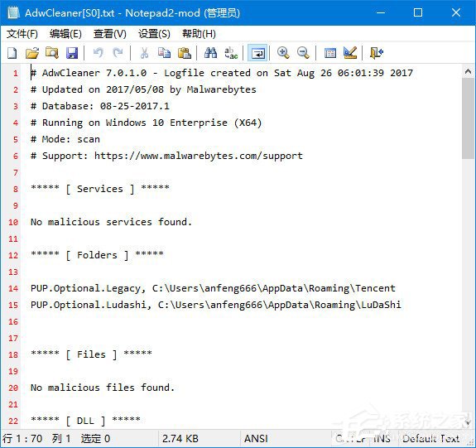Image resolution: width=476 pixels, height=448 pixels.
Task: Zoom out with magnifier minus icon
Action: (x=303, y=53)
